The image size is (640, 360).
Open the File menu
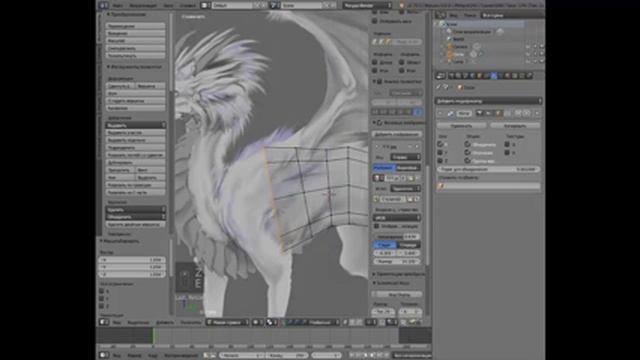pos(117,5)
